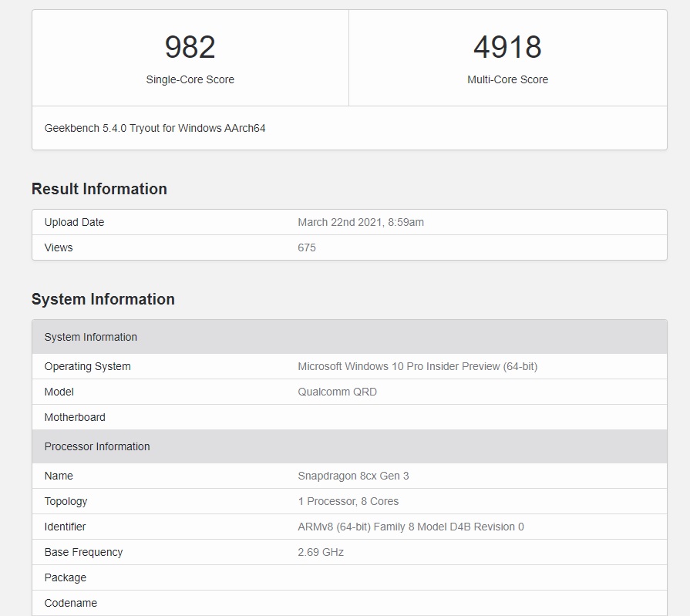
Task: Click the Result Information heading
Action: point(99,189)
